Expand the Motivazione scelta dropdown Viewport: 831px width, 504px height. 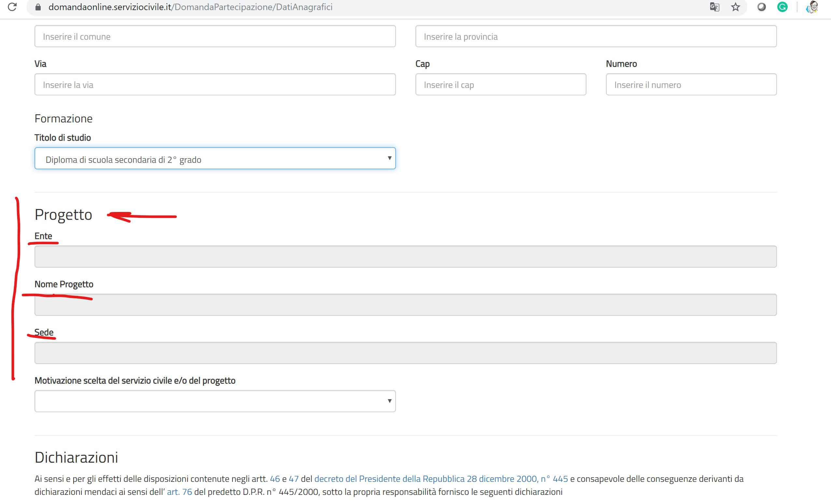pos(215,401)
